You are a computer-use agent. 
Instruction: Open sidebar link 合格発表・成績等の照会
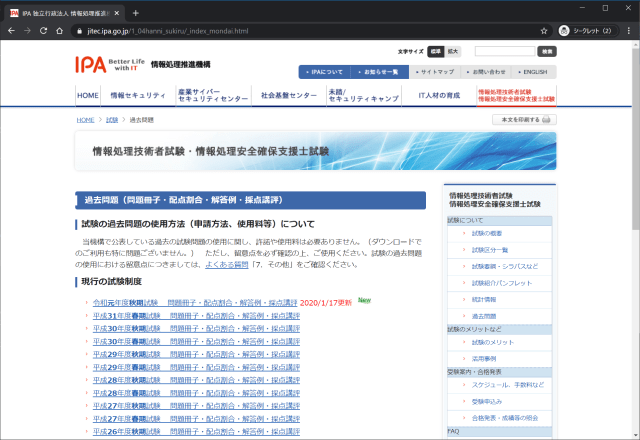(x=505, y=418)
